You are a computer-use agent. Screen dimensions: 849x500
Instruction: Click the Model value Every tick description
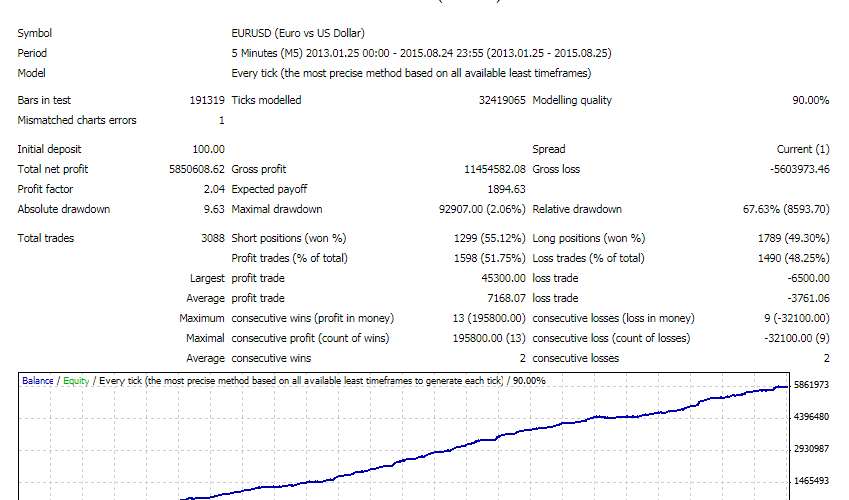[x=411, y=73]
